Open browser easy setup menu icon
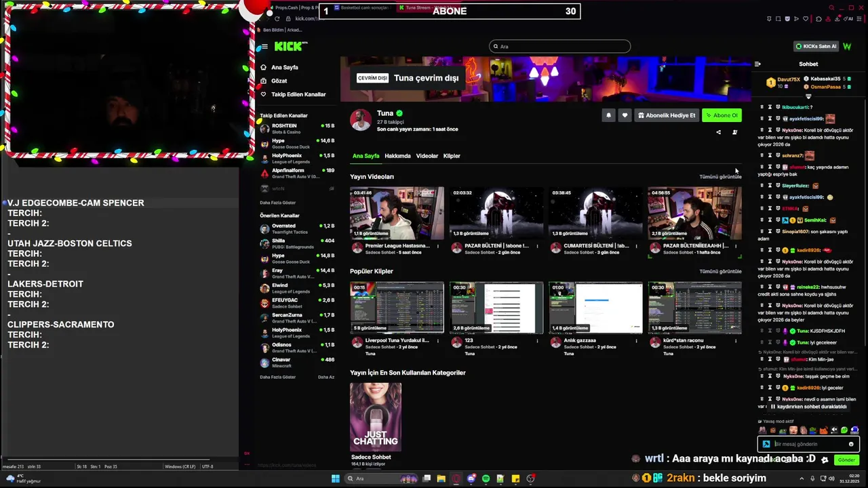The image size is (868, 488). pyautogui.click(x=859, y=19)
